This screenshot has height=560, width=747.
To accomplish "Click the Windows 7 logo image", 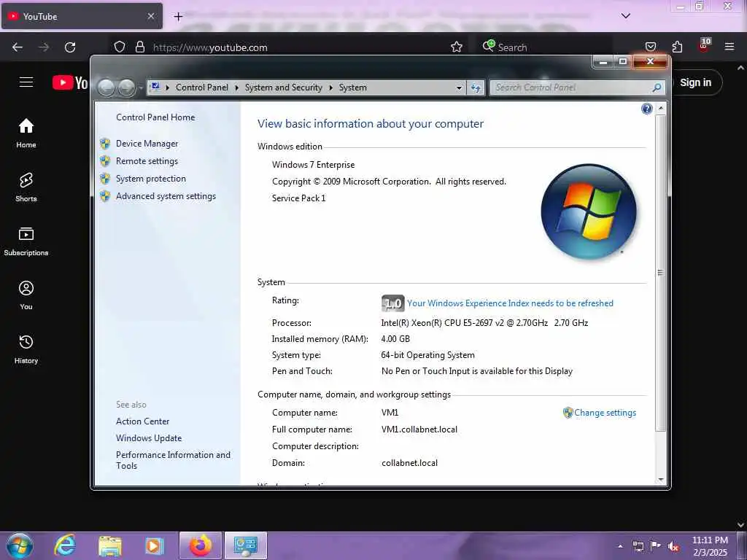I will click(x=589, y=212).
